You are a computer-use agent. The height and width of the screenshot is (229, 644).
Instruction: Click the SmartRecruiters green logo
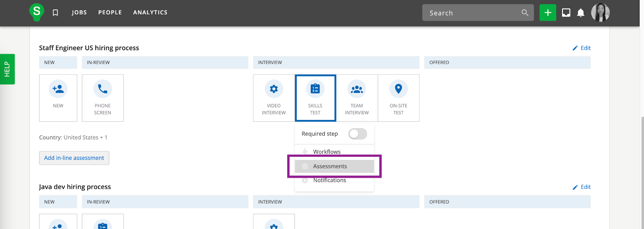pos(37,12)
